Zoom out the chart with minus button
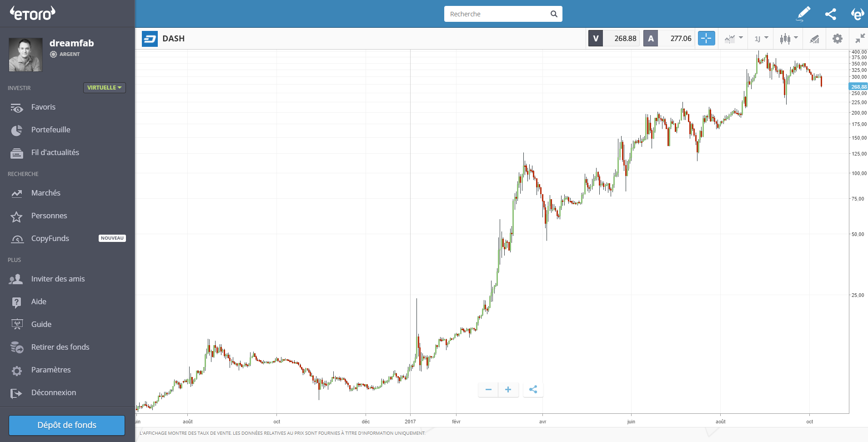 (x=488, y=390)
